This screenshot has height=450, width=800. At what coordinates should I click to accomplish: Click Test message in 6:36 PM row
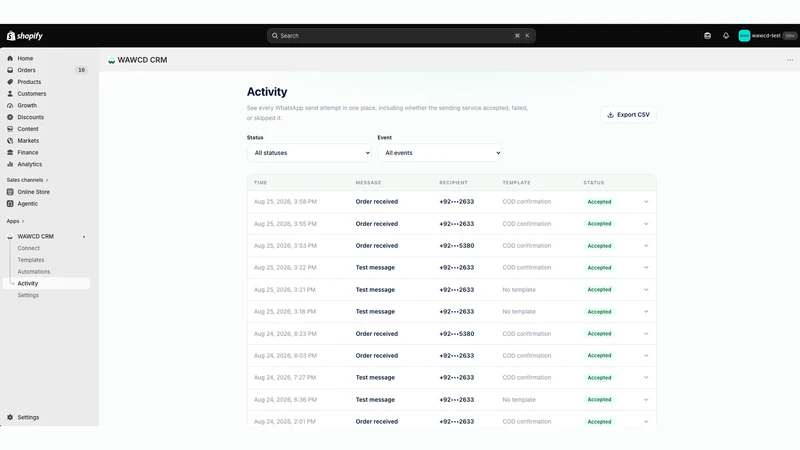tap(375, 399)
